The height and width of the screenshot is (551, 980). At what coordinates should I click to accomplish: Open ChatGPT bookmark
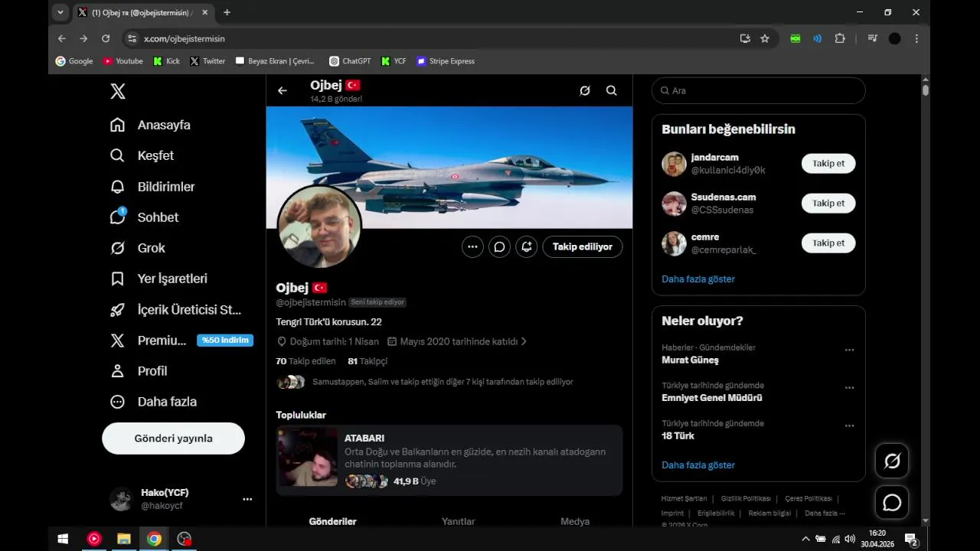350,61
